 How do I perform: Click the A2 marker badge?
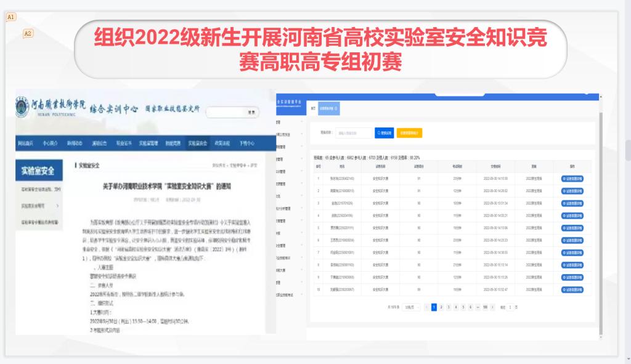28,33
